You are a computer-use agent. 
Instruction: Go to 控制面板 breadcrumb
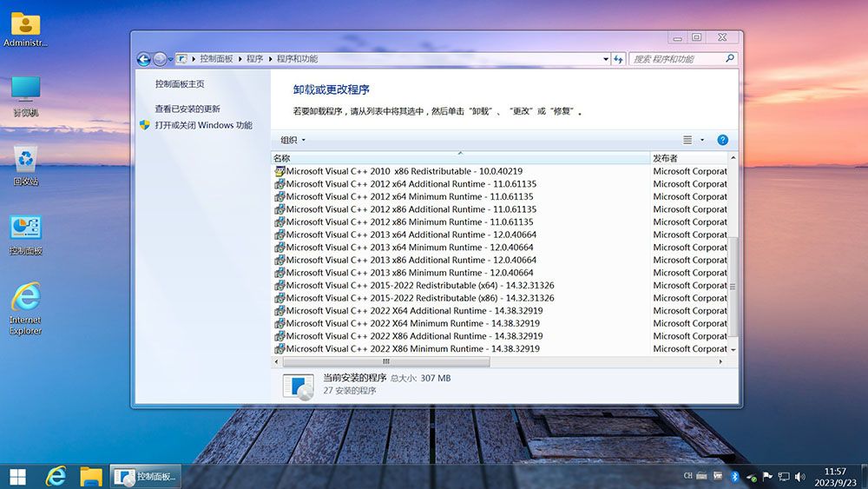(216, 59)
